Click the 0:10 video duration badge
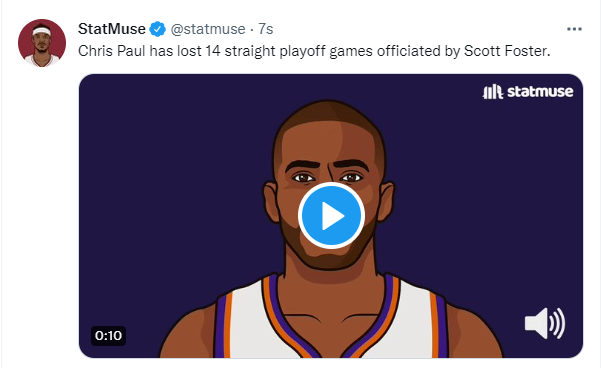 [108, 336]
